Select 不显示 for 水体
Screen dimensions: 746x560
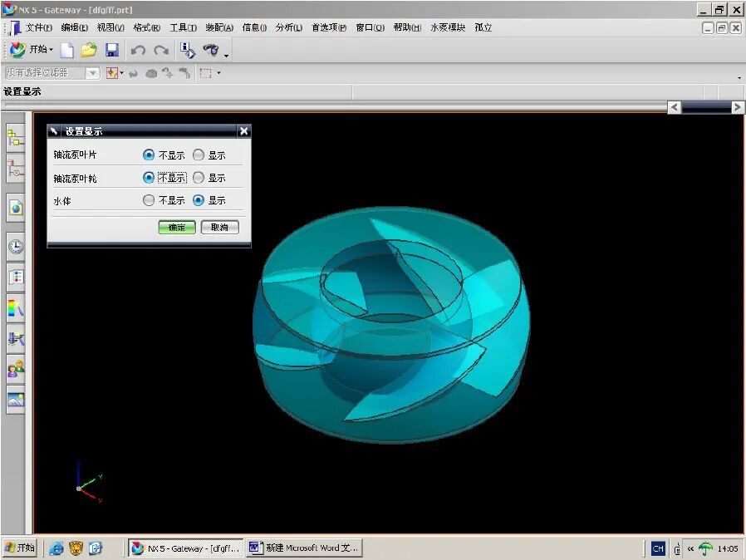click(149, 200)
